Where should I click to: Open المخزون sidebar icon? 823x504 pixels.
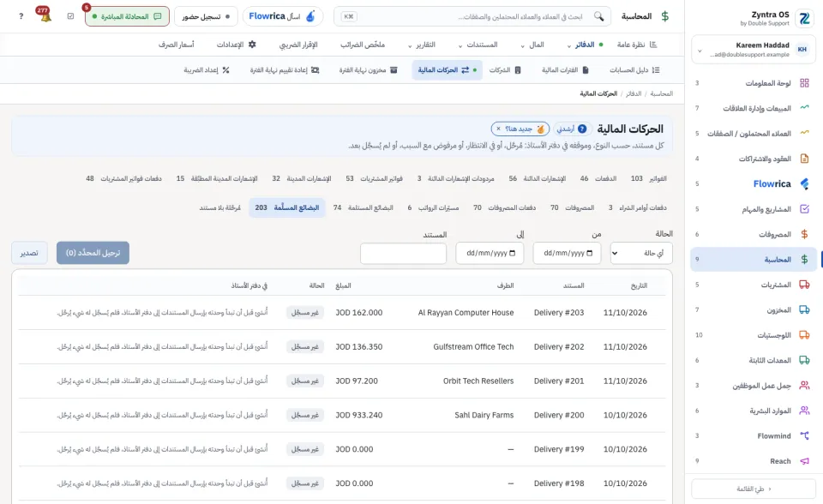[804, 309]
